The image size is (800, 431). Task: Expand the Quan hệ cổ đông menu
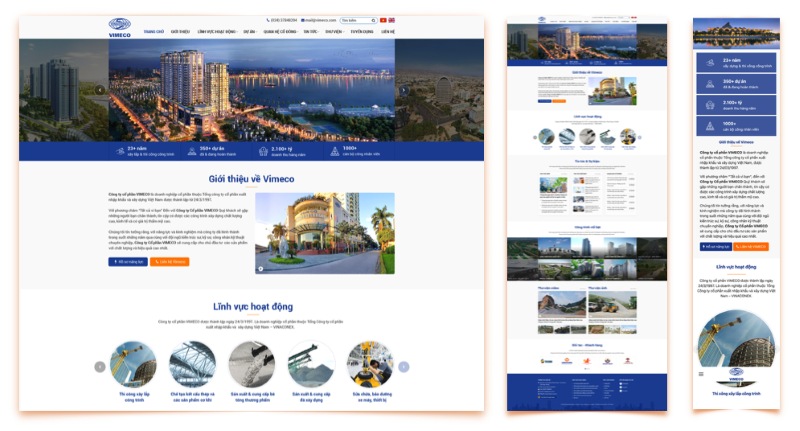280,32
